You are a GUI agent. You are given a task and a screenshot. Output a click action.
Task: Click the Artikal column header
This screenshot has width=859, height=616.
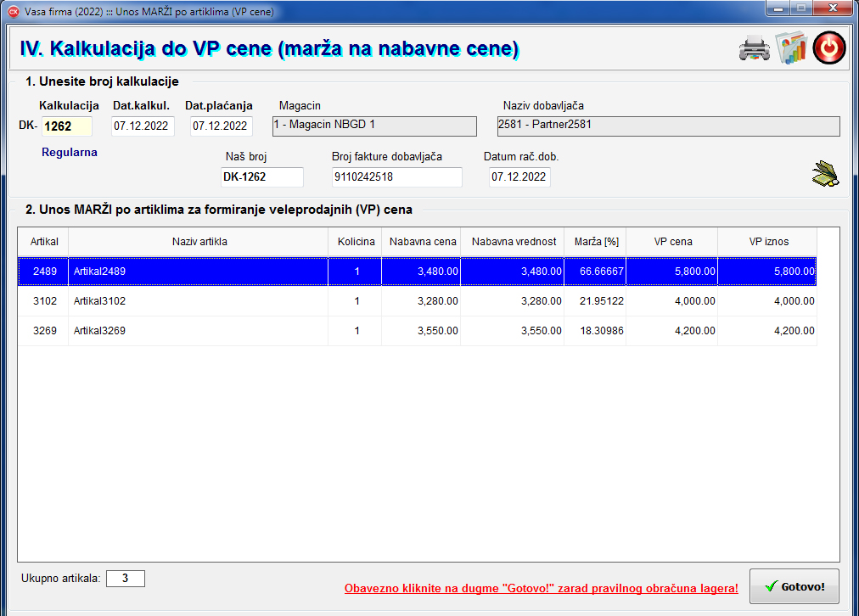tap(44, 242)
